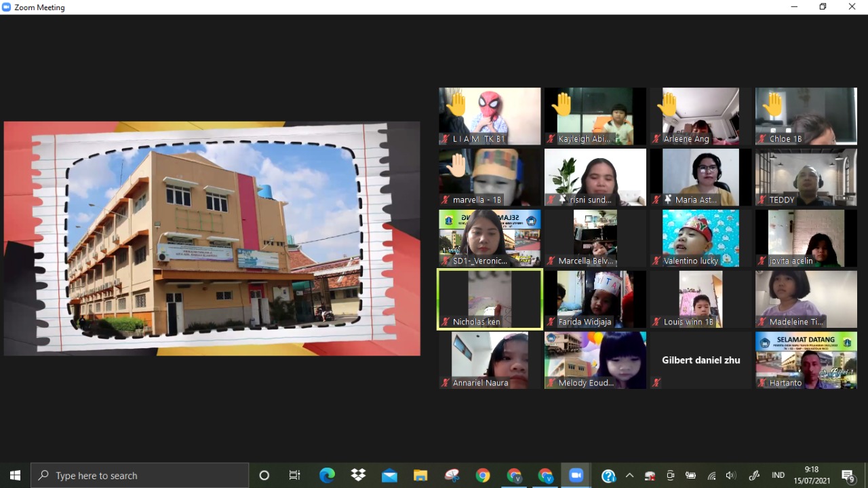868x488 pixels.
Task: Show hidden system tray icons
Action: [x=629, y=475]
